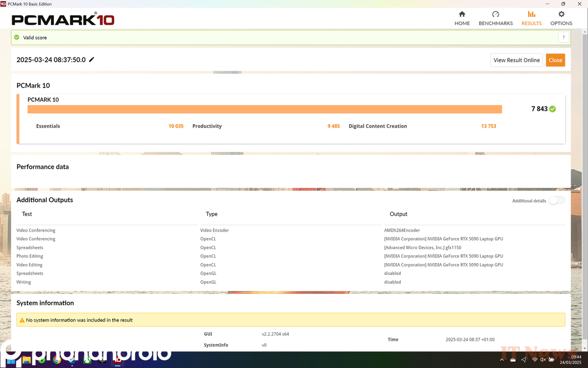
Task: Click the PCMark 10 logo
Action: (x=63, y=20)
